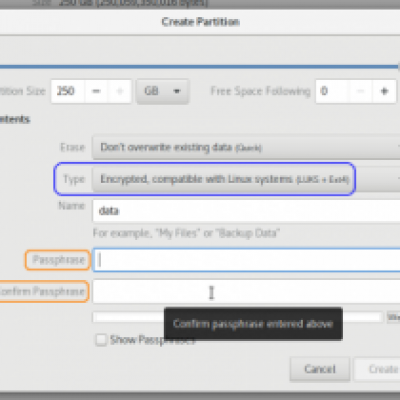Image resolution: width=400 pixels, height=400 pixels.
Task: Open the GB unit dropdown
Action: coord(162,91)
